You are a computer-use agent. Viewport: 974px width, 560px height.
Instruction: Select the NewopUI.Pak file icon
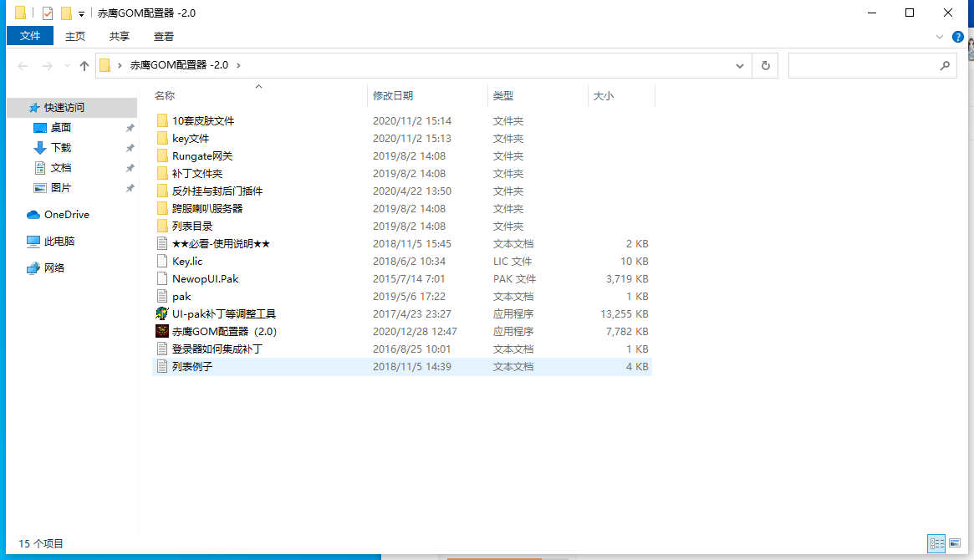coord(162,279)
